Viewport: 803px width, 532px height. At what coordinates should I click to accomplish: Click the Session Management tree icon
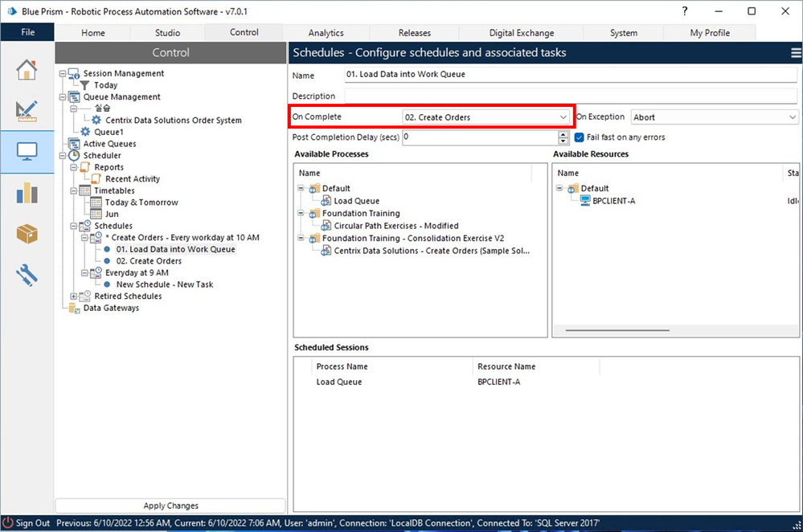point(74,74)
